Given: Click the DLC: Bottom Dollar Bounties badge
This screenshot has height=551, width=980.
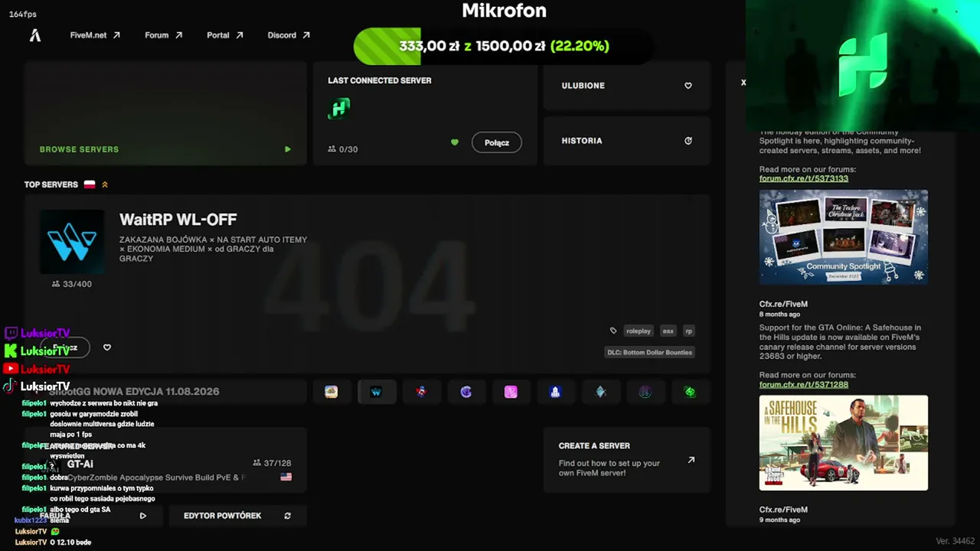Looking at the screenshot, I should tap(650, 352).
